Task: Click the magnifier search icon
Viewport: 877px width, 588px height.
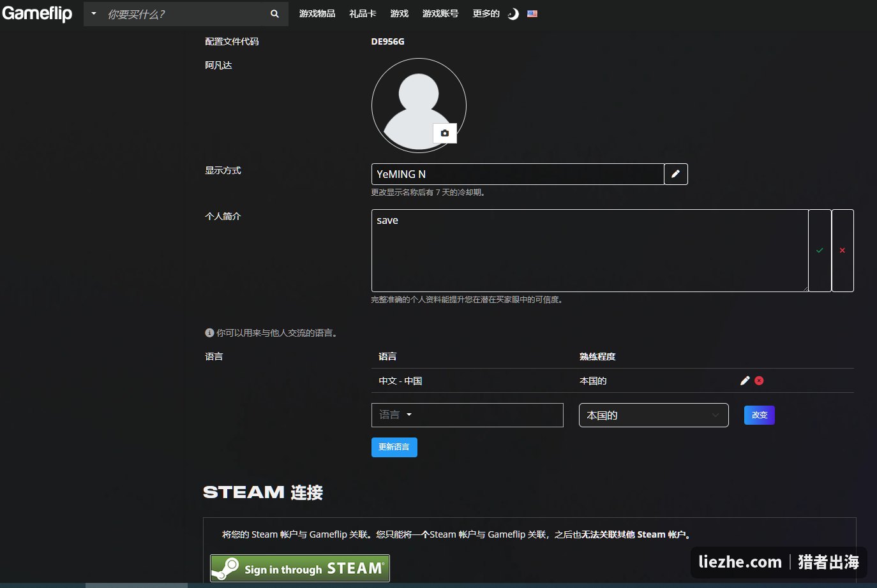Action: coord(274,13)
